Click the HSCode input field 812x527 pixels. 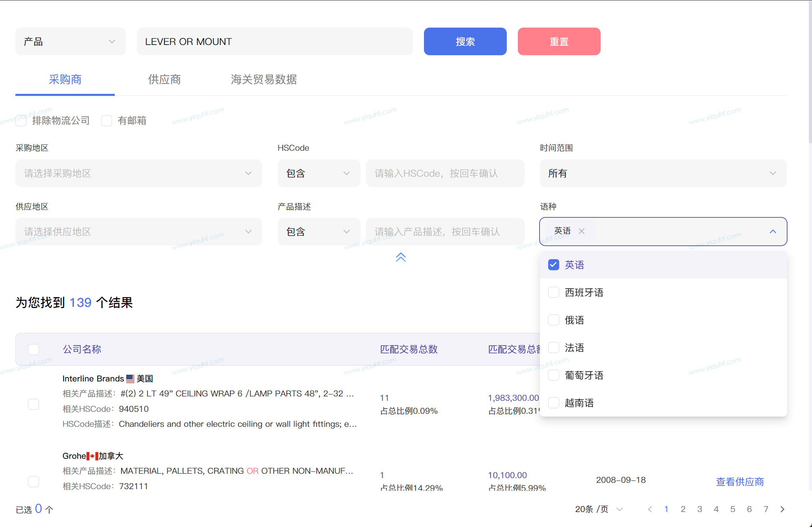[x=445, y=173]
